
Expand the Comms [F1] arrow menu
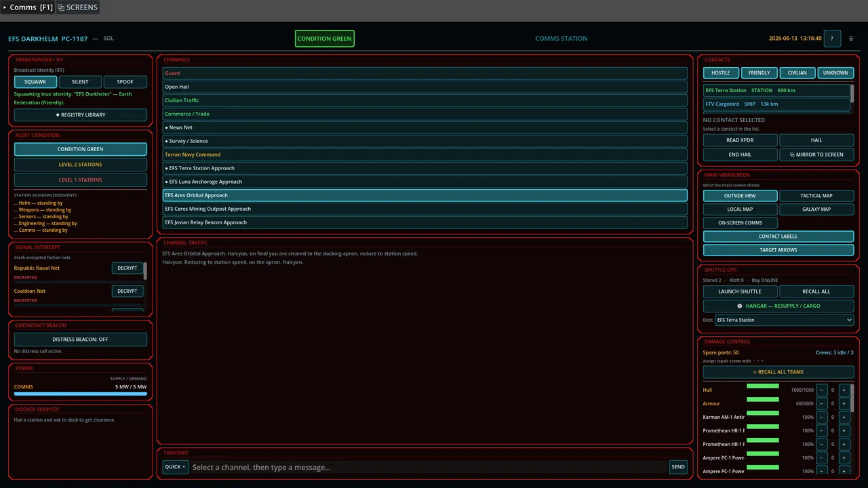tap(27, 7)
